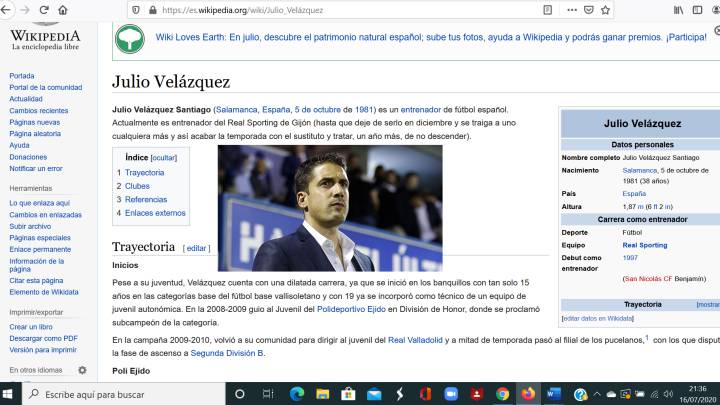Toggle reader view icon in address bar
The height and width of the screenshot is (405, 720).
point(547,10)
